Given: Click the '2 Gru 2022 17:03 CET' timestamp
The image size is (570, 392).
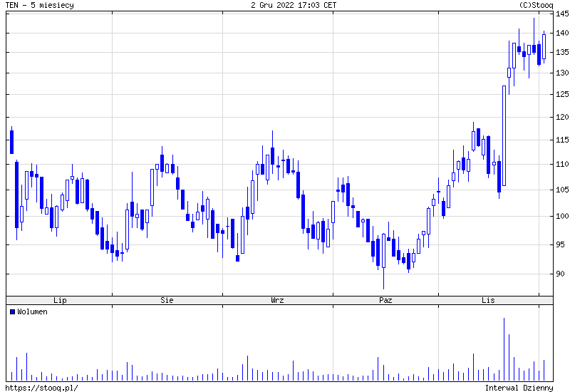Looking at the screenshot, I should click(294, 5).
